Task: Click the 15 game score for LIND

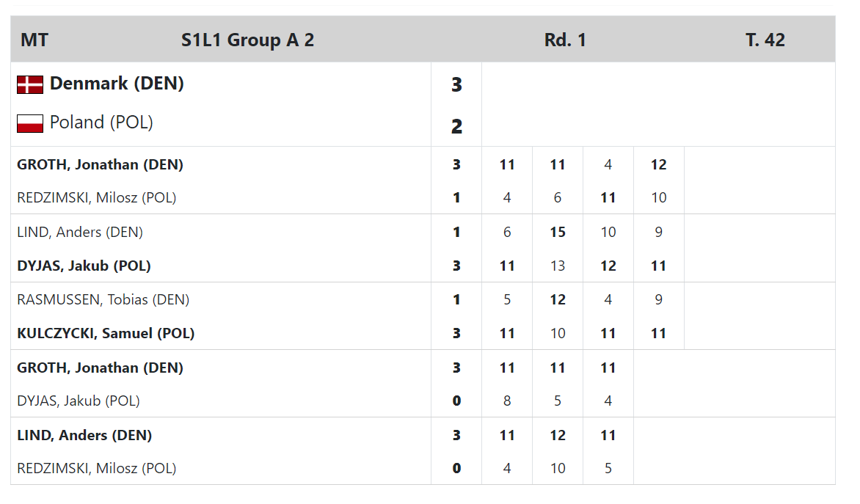Action: pyautogui.click(x=557, y=232)
